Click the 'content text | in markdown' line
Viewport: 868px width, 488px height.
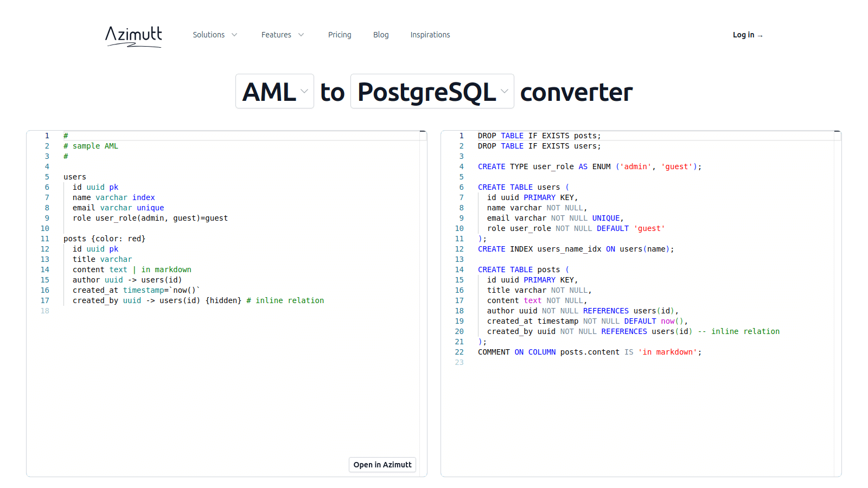pos(132,269)
